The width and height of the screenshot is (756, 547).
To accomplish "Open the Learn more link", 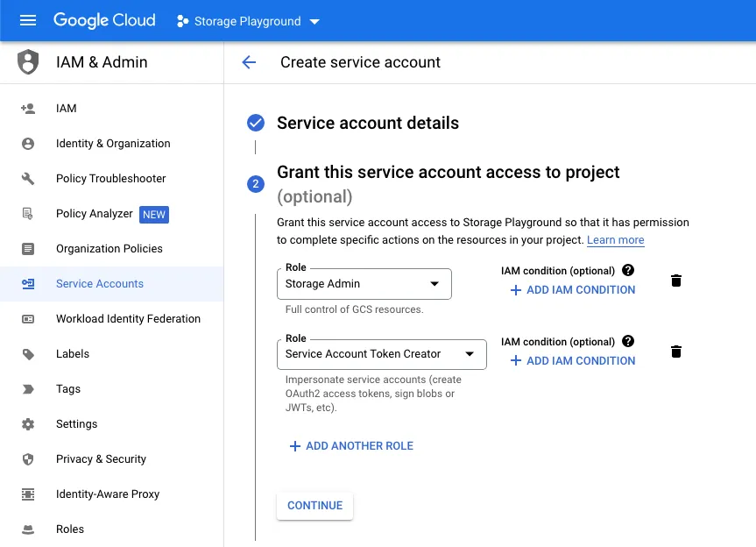I will (615, 240).
